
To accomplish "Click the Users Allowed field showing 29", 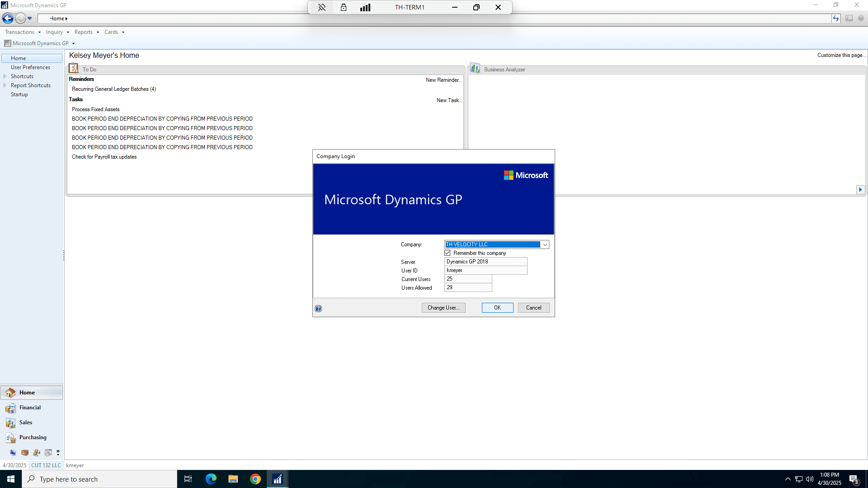I will pyautogui.click(x=468, y=287).
